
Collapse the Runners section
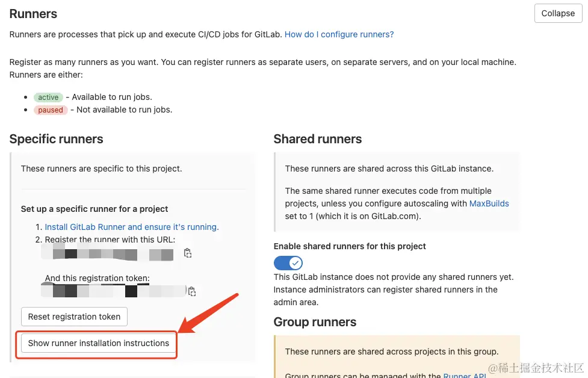pos(558,13)
